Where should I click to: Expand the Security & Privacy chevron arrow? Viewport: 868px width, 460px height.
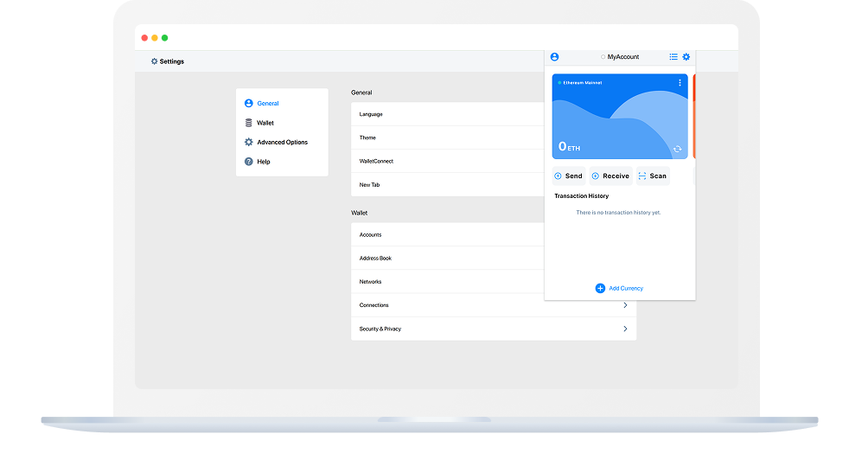(x=625, y=329)
